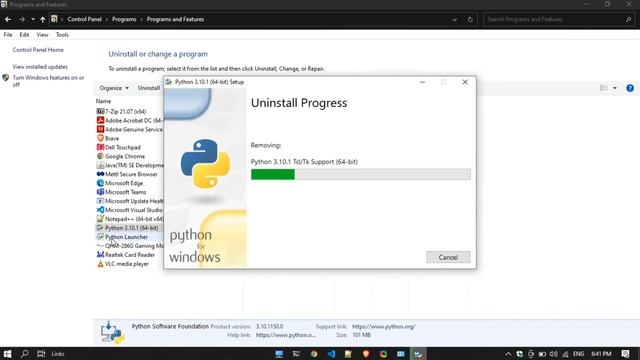Select Notepad++ (64-bit x64) entry
The width and height of the screenshot is (640, 360).
point(130,219)
